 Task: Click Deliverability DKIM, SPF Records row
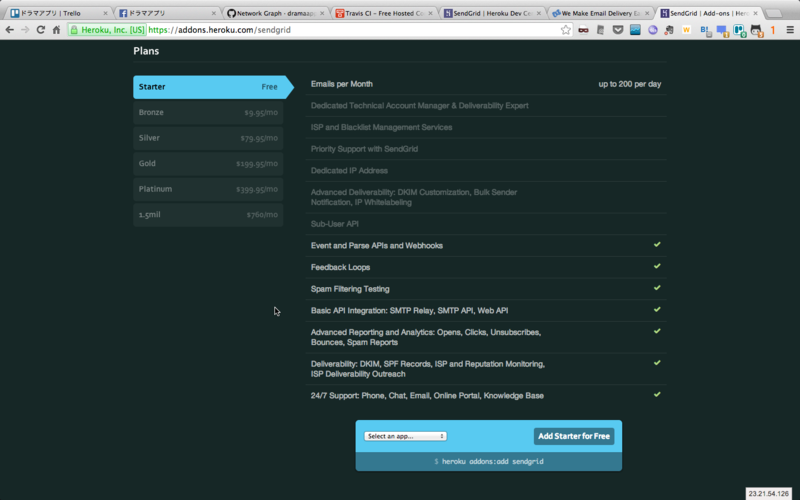(486, 369)
